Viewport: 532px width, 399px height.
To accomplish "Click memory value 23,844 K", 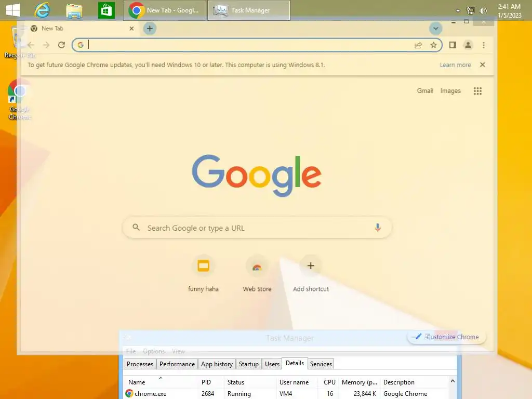I will click(365, 394).
